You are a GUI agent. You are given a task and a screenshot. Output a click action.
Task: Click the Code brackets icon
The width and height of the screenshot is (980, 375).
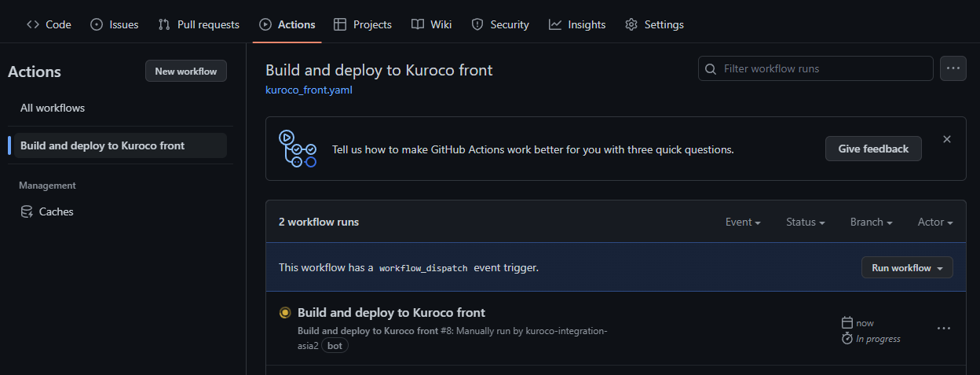point(33,24)
